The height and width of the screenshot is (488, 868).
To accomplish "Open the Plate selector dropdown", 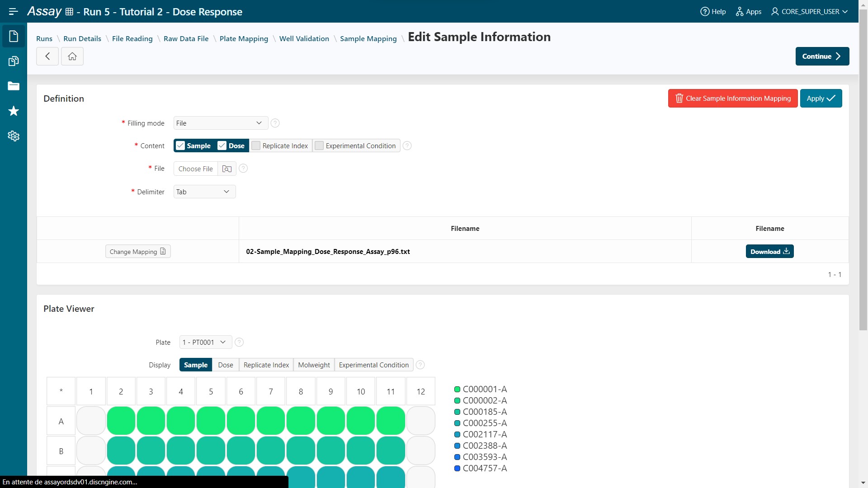I will [206, 342].
